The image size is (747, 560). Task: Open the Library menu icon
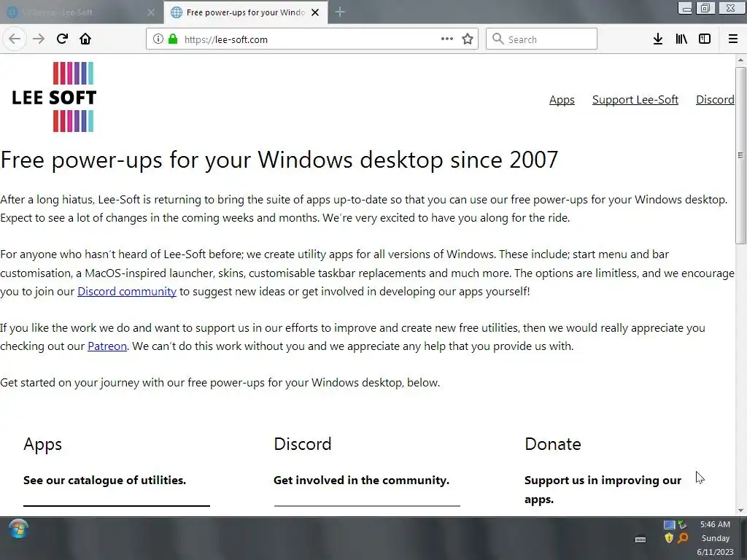point(681,39)
